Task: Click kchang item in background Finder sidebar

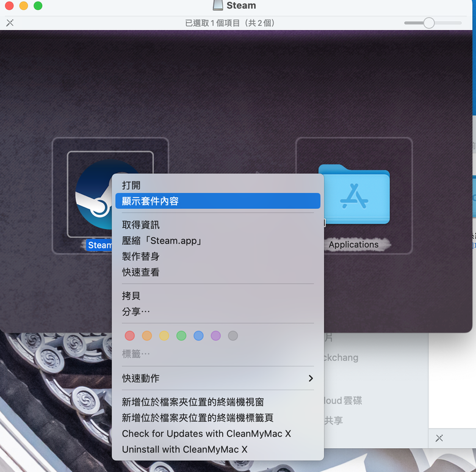Action: pos(341,357)
